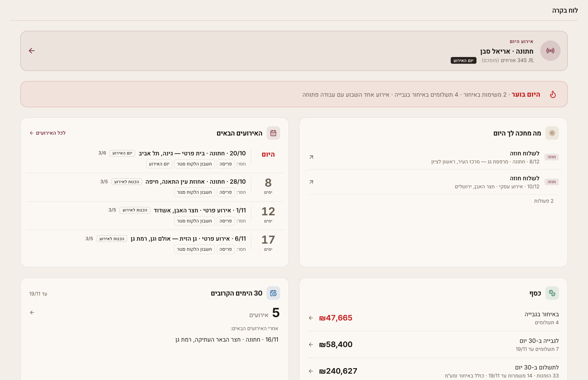Click the עד 19/11 date label

[x=38, y=294]
